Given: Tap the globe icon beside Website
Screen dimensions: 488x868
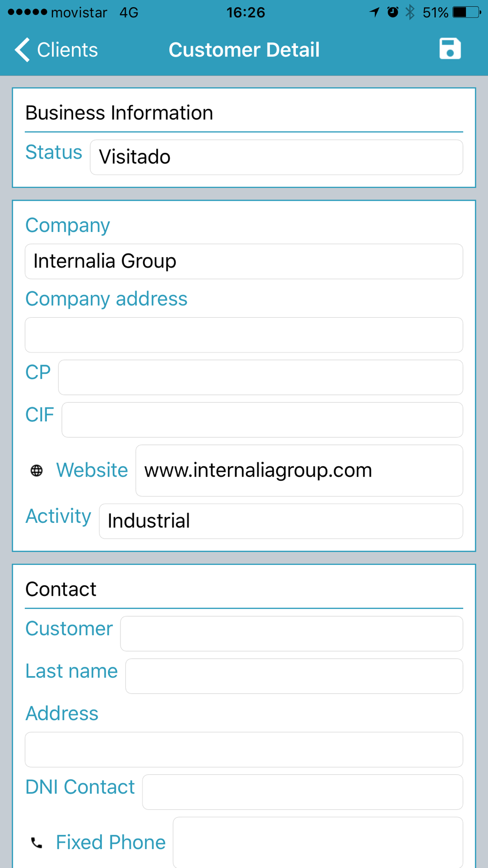Looking at the screenshot, I should pyautogui.click(x=37, y=471).
